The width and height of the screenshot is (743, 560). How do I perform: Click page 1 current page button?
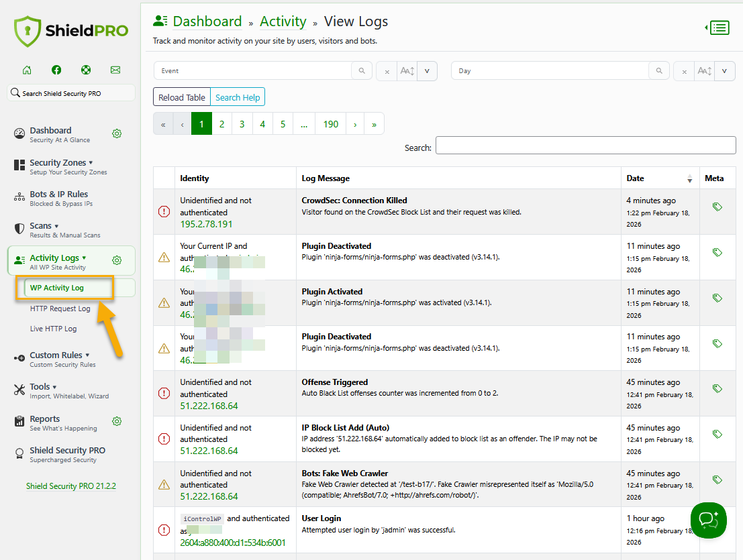201,124
